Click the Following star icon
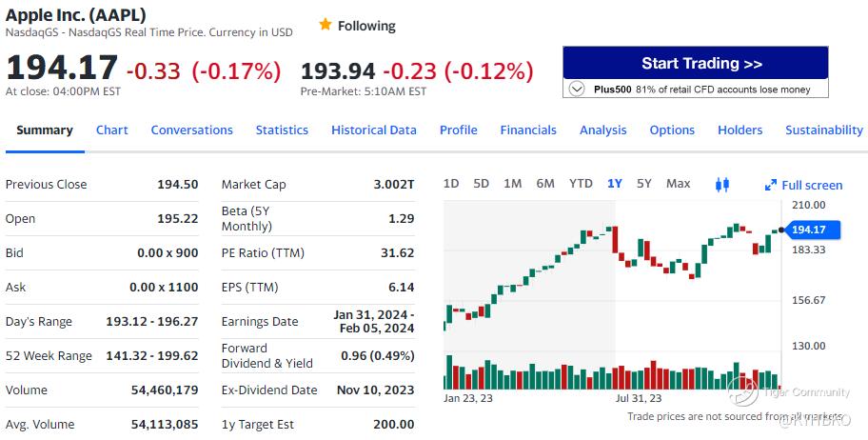This screenshot has height=440, width=868. point(325,26)
